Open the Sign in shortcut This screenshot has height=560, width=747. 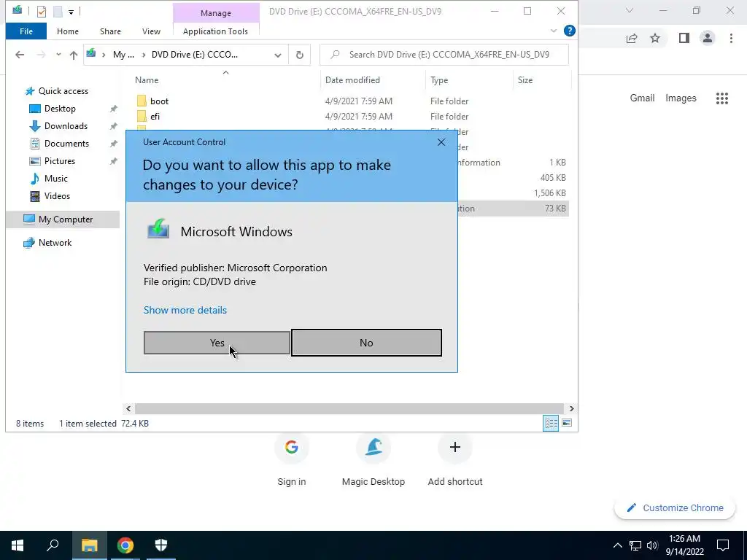pos(292,460)
